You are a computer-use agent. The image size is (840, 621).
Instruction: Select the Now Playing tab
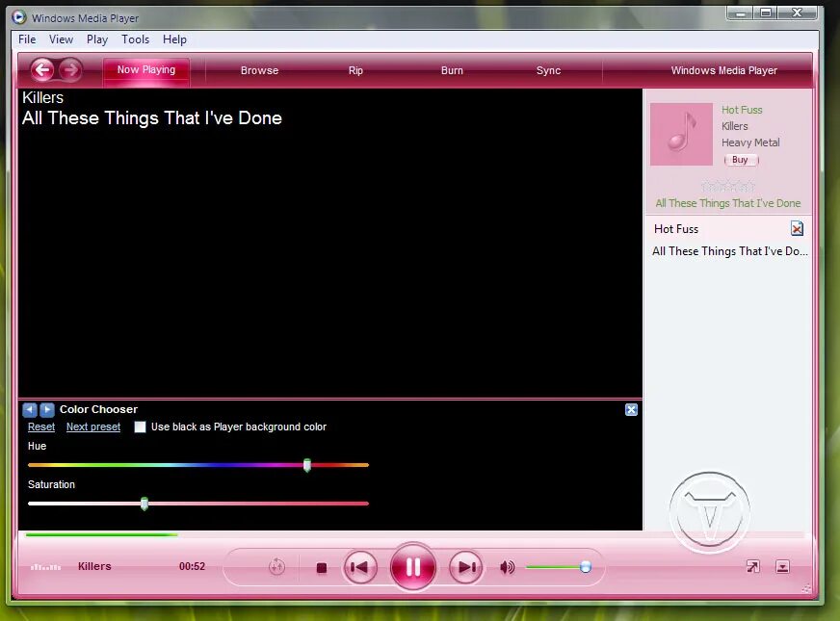(x=146, y=70)
